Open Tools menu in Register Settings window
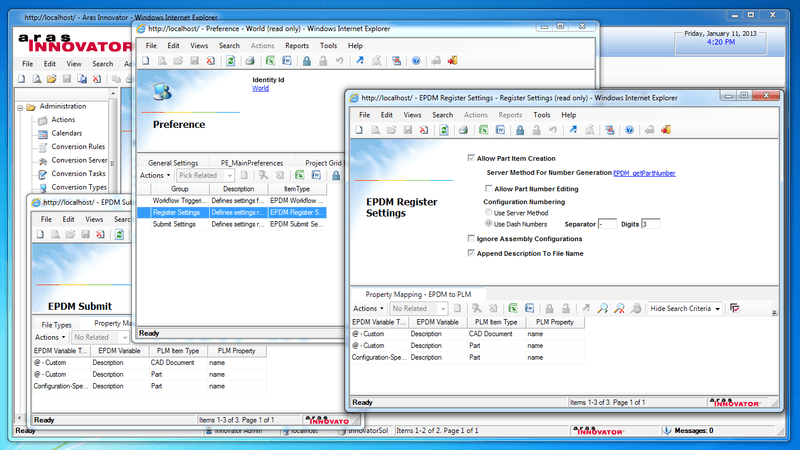800x450 pixels. pyautogui.click(x=542, y=115)
